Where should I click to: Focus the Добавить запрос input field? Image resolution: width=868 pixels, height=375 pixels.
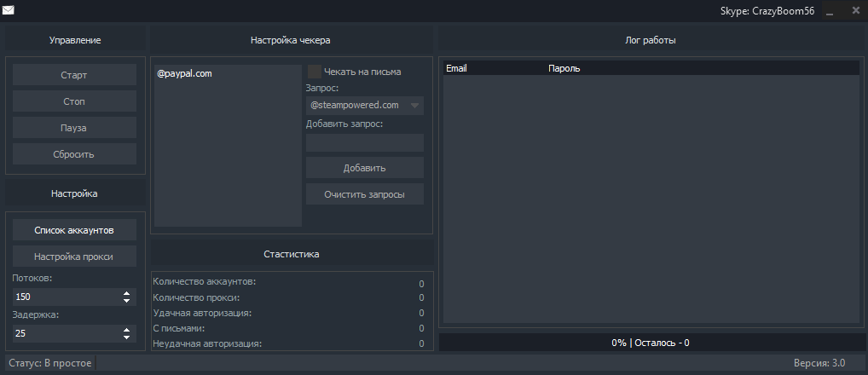(x=365, y=142)
